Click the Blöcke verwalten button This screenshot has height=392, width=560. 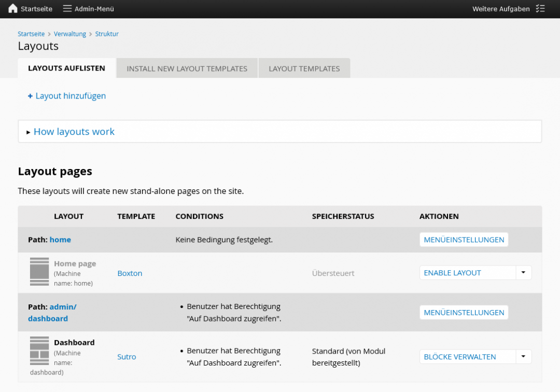468,357
